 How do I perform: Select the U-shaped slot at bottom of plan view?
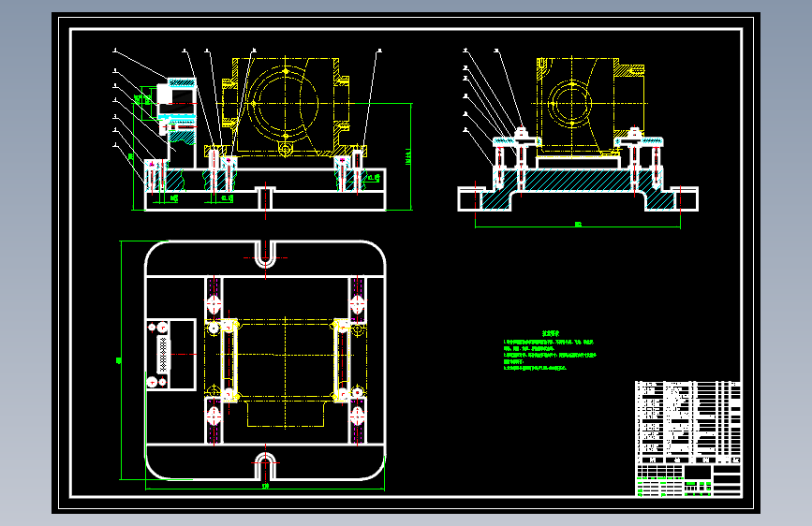click(266, 466)
